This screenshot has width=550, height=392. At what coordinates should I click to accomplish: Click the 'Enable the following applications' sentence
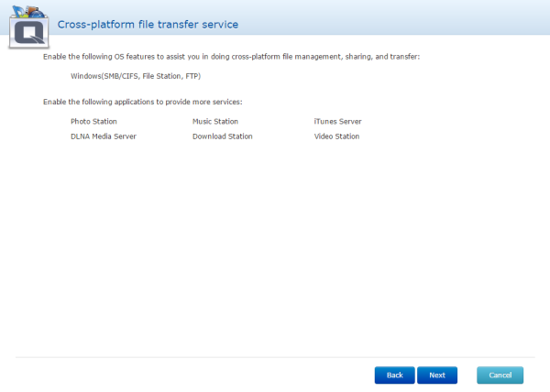pyautogui.click(x=142, y=101)
